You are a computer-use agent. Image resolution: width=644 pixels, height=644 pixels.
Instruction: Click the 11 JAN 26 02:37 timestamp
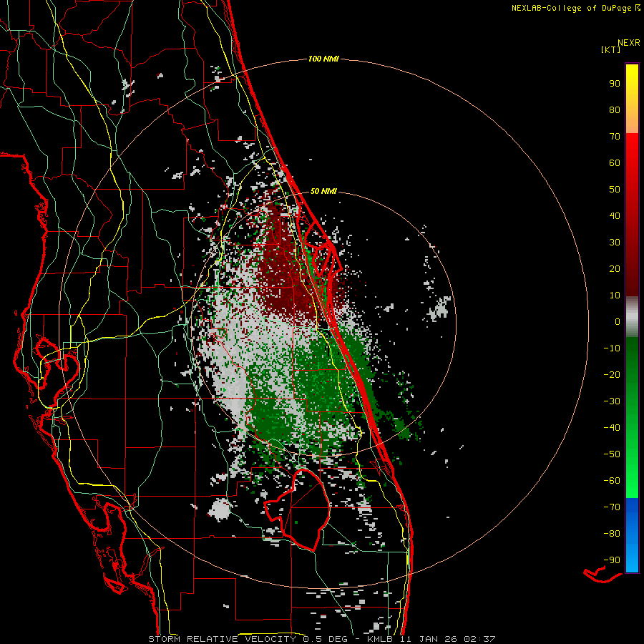[x=448, y=639]
